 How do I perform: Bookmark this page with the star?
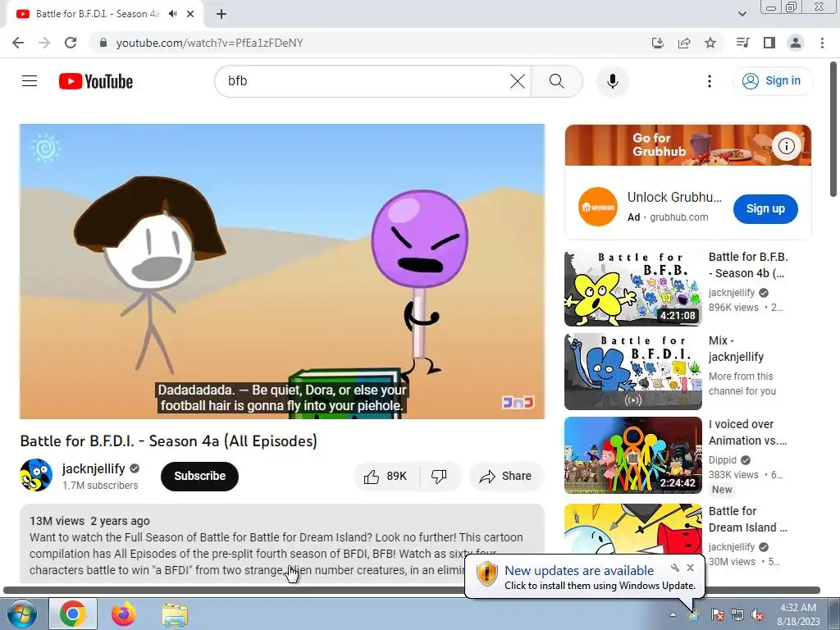click(x=710, y=43)
